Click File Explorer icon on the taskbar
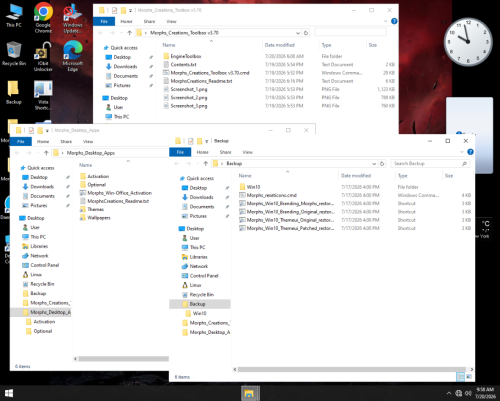Viewport: 500px width, 401px height. pos(250,393)
